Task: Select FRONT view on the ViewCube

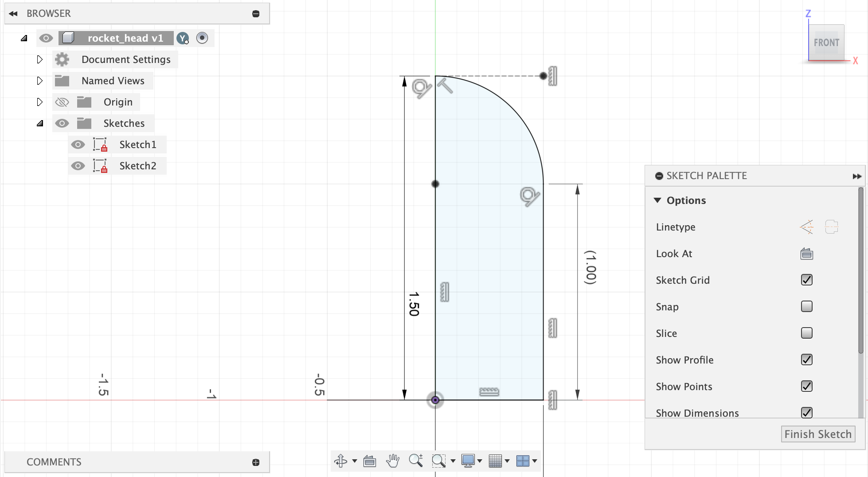Action: [826, 43]
